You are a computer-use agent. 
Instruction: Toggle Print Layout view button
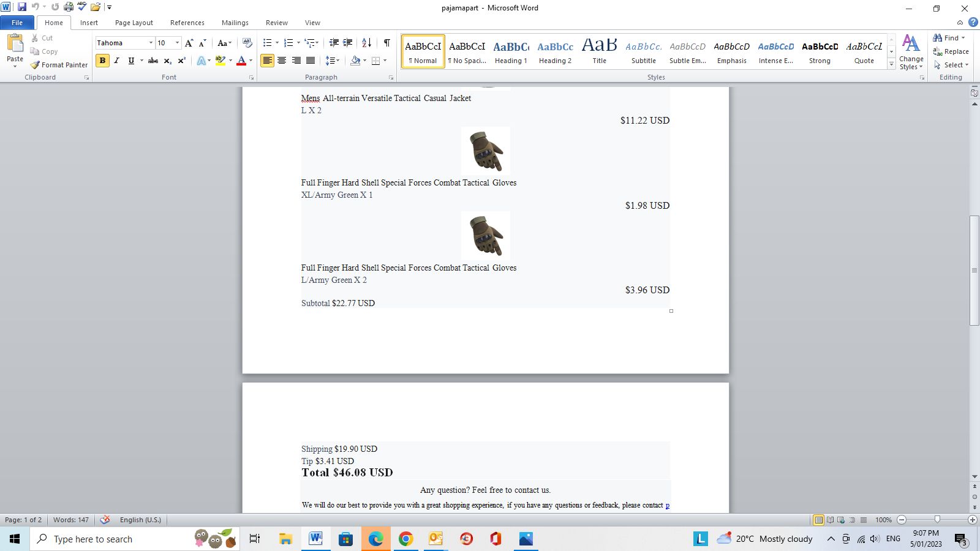[x=818, y=520]
